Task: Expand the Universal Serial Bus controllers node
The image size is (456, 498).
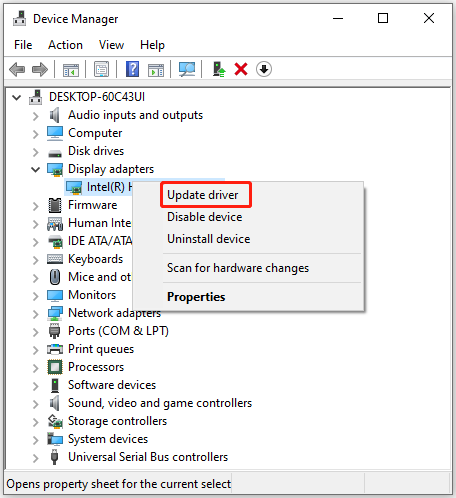Action: click(36, 458)
